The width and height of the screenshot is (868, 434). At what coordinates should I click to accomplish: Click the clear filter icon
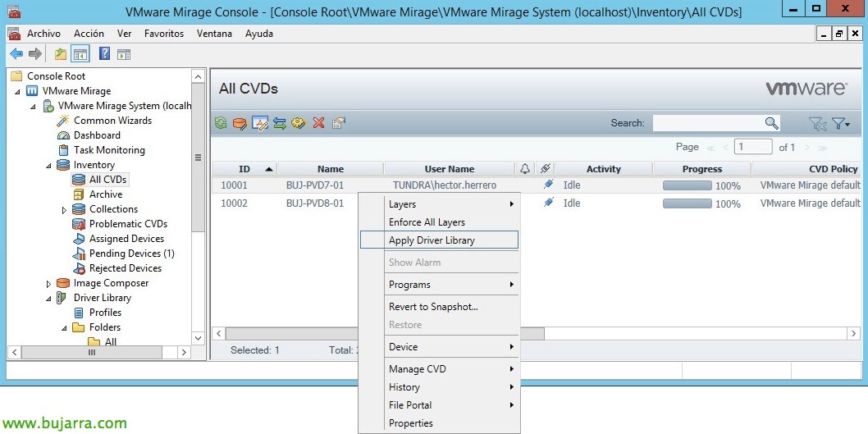817,123
